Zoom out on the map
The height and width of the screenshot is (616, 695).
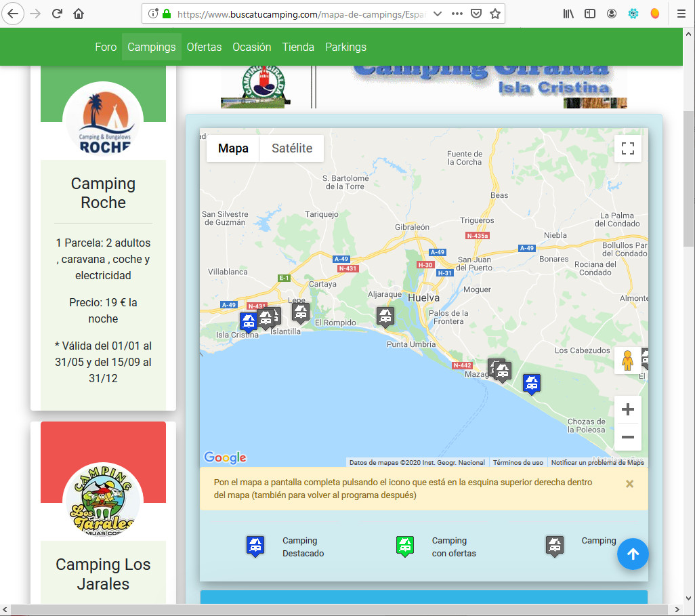pyautogui.click(x=628, y=437)
